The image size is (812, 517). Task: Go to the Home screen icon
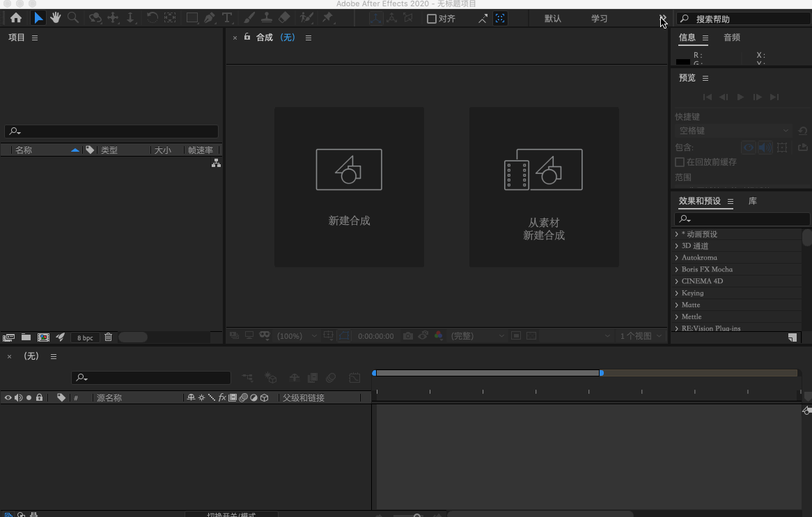[16, 18]
